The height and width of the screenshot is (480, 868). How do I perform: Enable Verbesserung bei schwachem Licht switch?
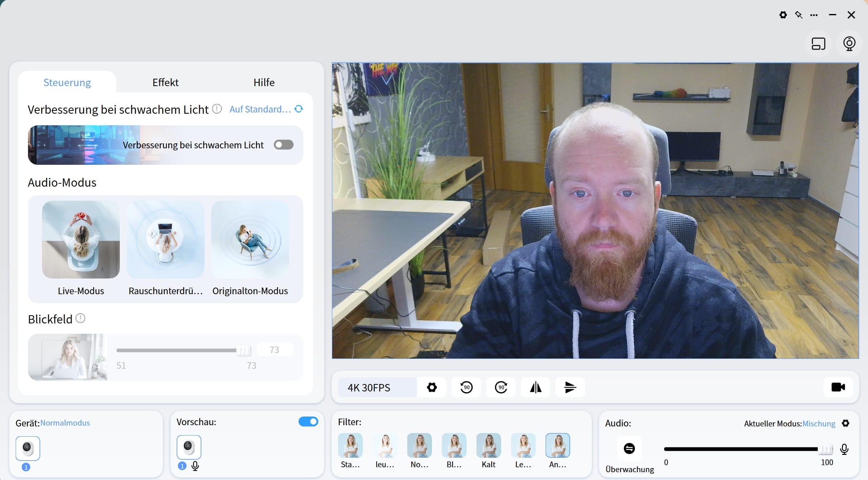pos(284,145)
